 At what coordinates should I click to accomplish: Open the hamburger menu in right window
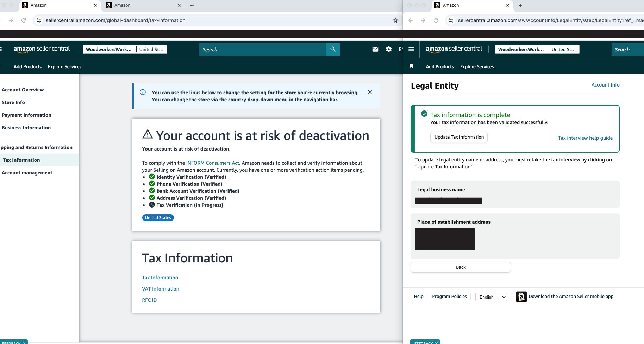coord(411,49)
